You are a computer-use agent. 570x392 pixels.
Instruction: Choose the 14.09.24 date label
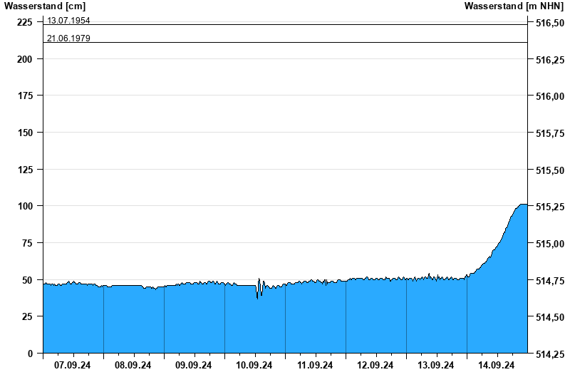click(x=497, y=366)
